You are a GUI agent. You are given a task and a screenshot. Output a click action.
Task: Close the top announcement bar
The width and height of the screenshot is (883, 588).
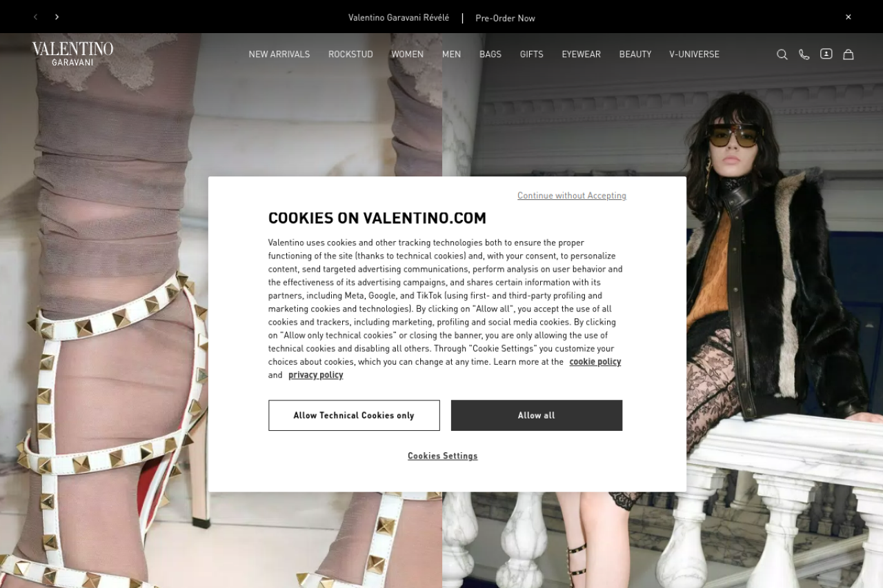coord(849,17)
